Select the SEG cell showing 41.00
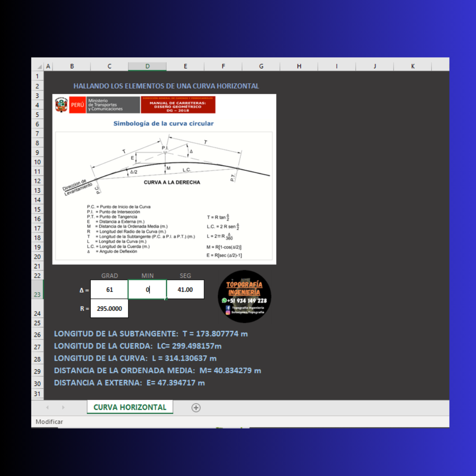 (x=185, y=290)
